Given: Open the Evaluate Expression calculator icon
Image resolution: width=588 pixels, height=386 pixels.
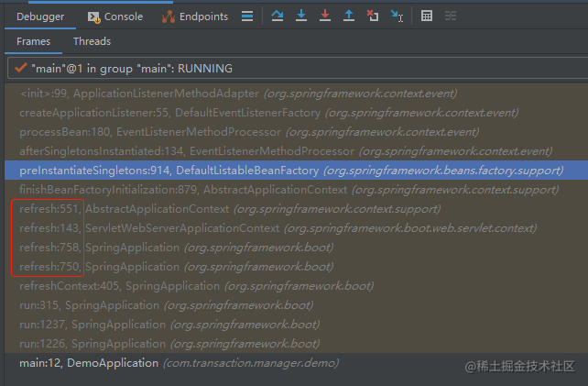Looking at the screenshot, I should (427, 16).
